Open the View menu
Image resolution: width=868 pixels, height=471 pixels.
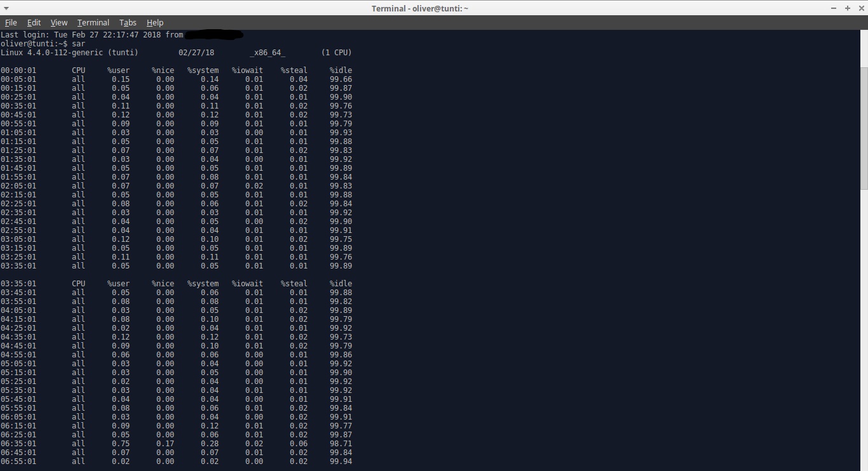point(58,22)
